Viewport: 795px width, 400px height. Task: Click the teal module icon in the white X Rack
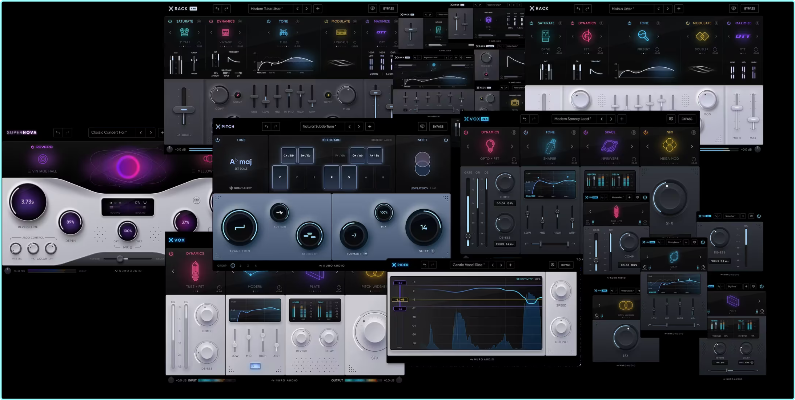546,36
